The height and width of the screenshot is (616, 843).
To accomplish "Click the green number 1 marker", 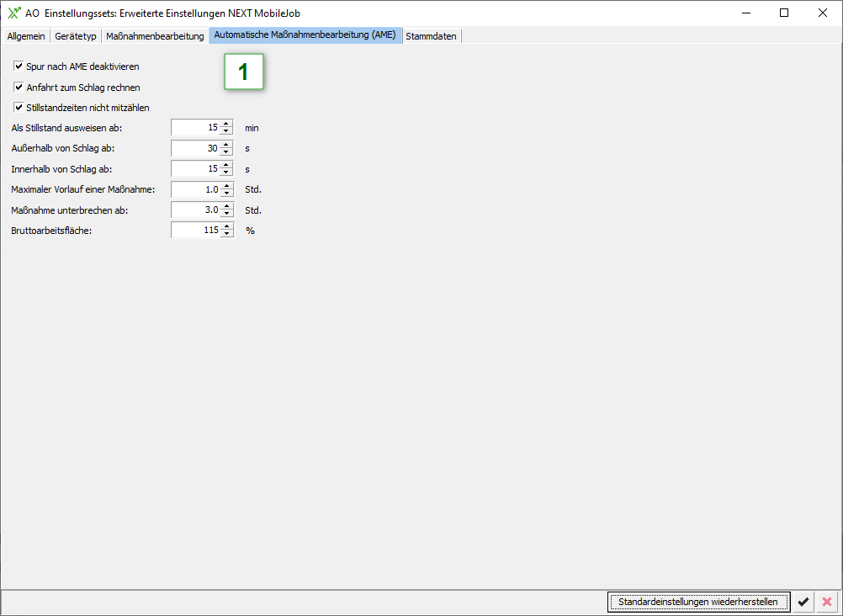I will pos(243,72).
